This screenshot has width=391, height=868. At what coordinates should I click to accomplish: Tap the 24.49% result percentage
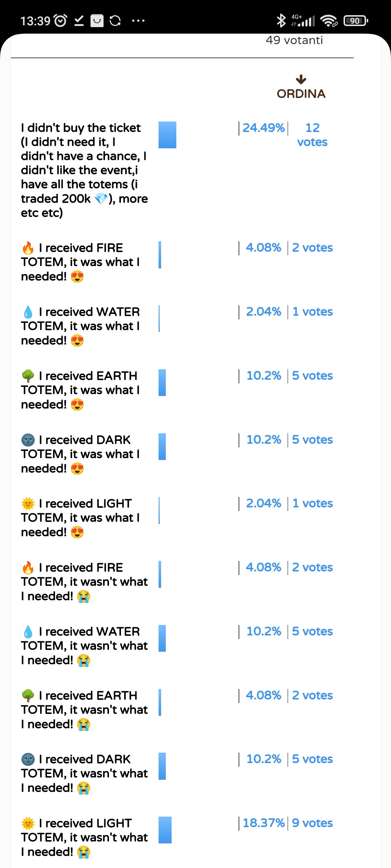point(264,128)
